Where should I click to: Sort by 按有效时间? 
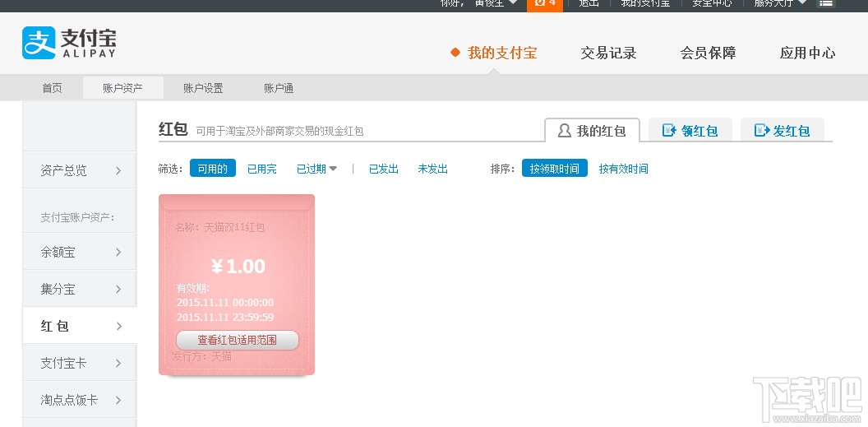coord(623,169)
